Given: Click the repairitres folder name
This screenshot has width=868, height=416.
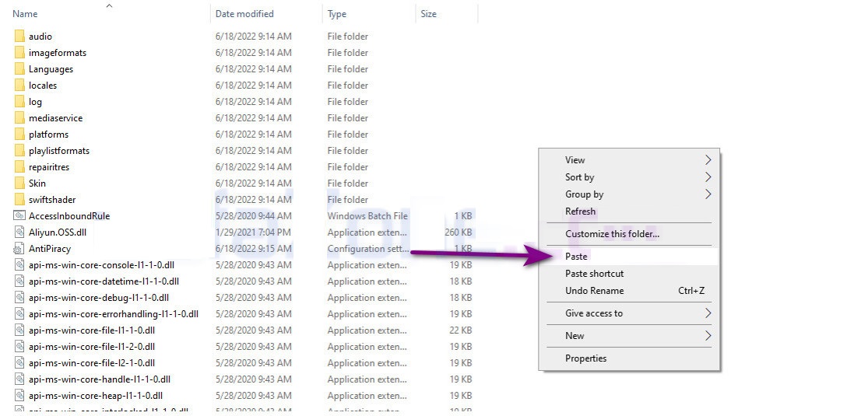Looking at the screenshot, I should [x=49, y=167].
